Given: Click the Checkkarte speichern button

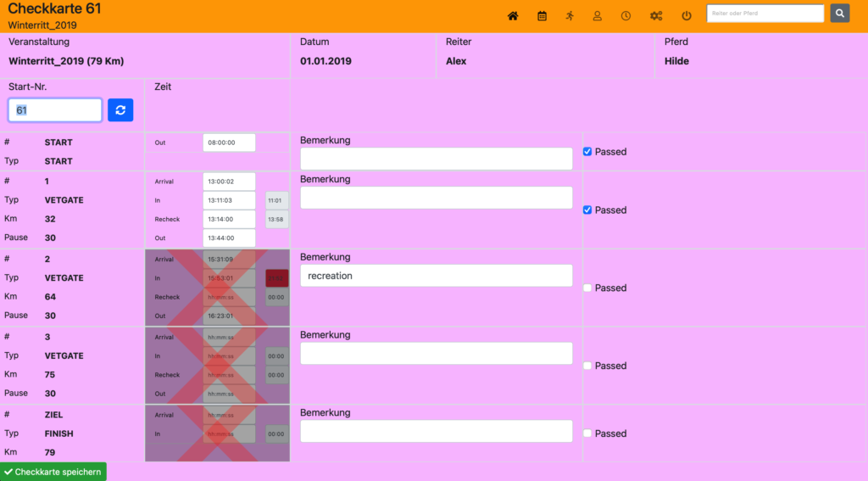Looking at the screenshot, I should tap(53, 472).
